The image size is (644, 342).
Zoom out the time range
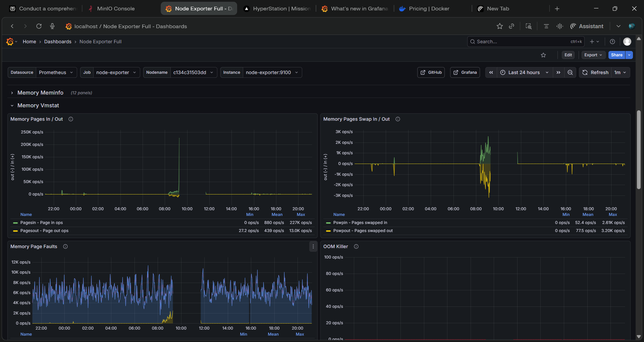point(570,72)
